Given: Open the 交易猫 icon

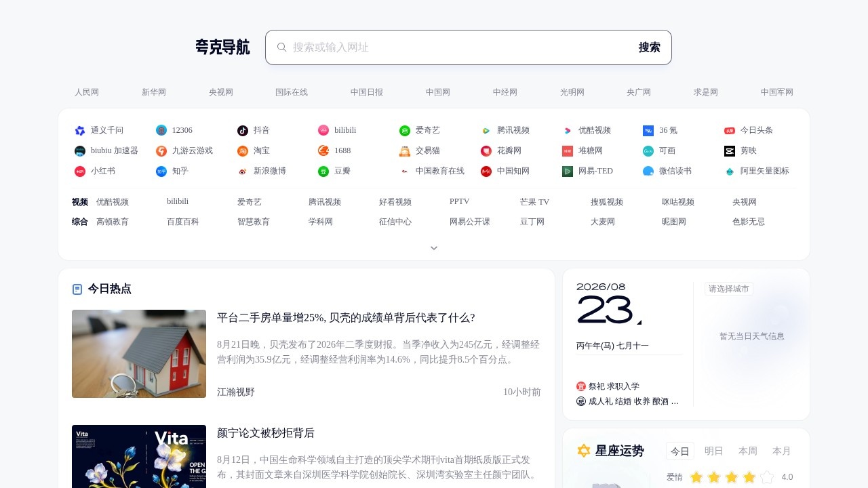Looking at the screenshot, I should [x=405, y=150].
